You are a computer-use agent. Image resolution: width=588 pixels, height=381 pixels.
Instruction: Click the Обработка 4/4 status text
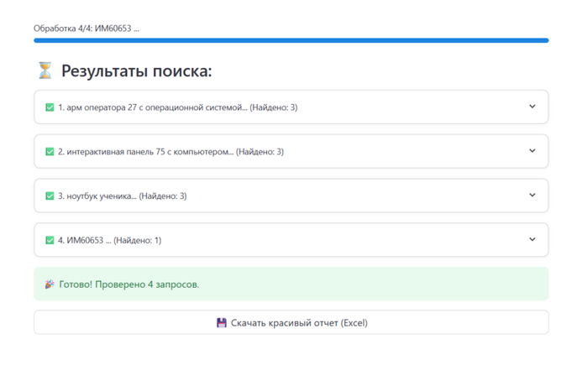pos(86,29)
